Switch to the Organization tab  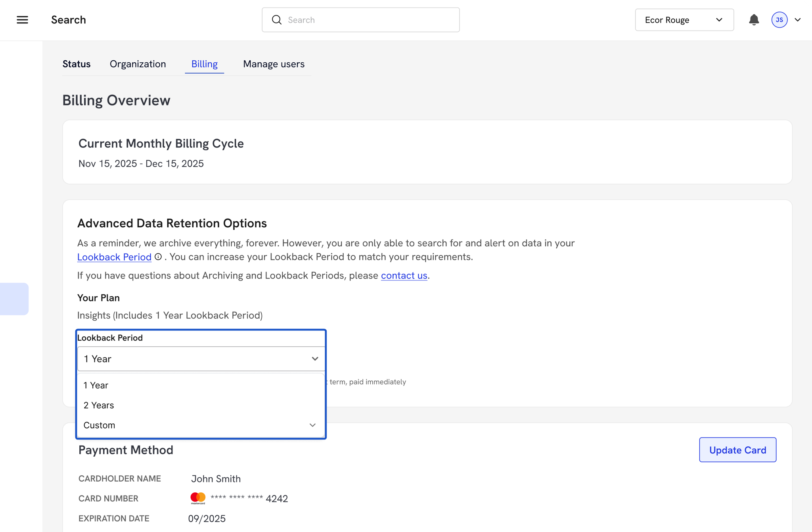point(138,64)
